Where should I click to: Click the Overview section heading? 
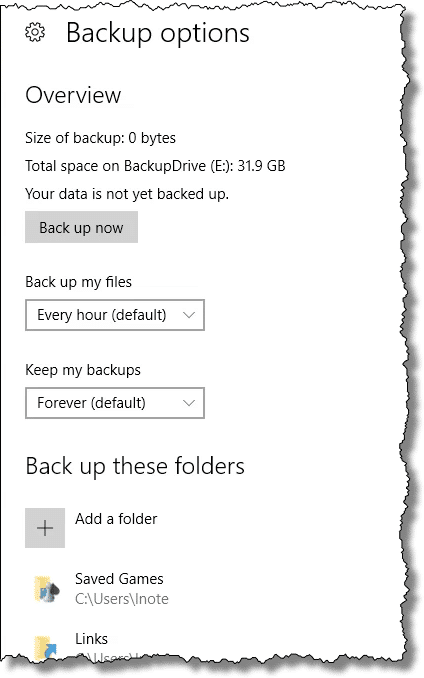tap(73, 95)
